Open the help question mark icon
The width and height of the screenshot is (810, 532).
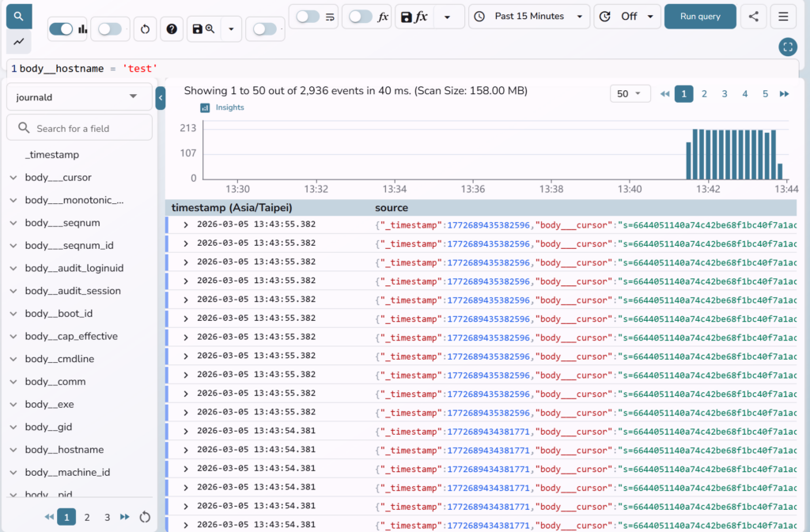[172, 29]
